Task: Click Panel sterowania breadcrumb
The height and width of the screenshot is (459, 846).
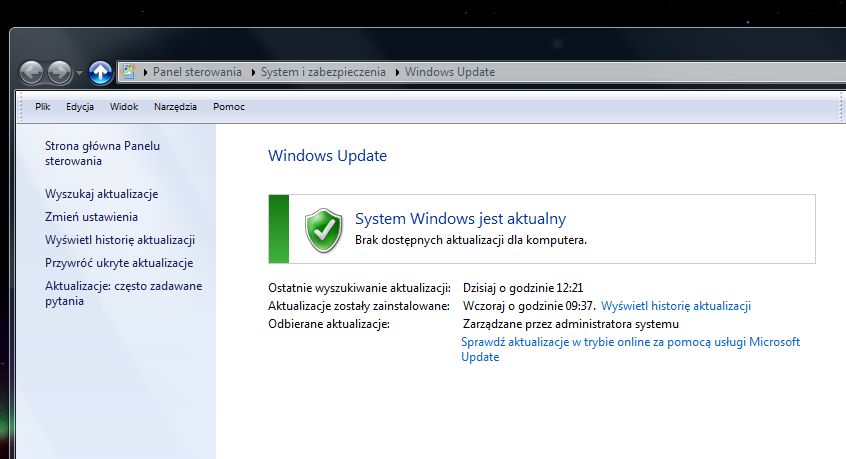Action: click(197, 72)
